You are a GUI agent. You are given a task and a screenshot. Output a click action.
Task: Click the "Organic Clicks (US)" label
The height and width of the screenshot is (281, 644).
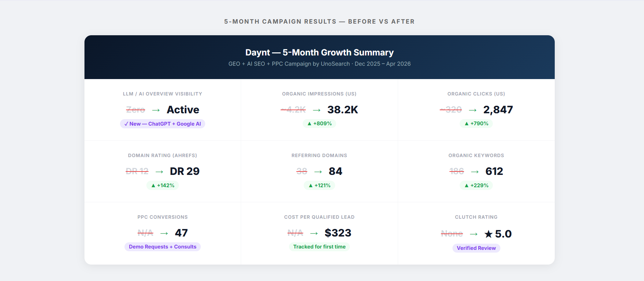pos(476,94)
